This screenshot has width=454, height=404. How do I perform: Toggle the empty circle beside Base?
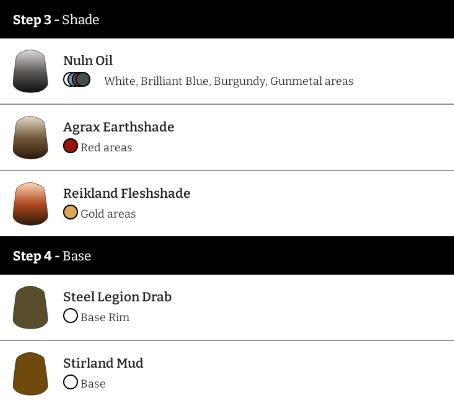tap(70, 382)
